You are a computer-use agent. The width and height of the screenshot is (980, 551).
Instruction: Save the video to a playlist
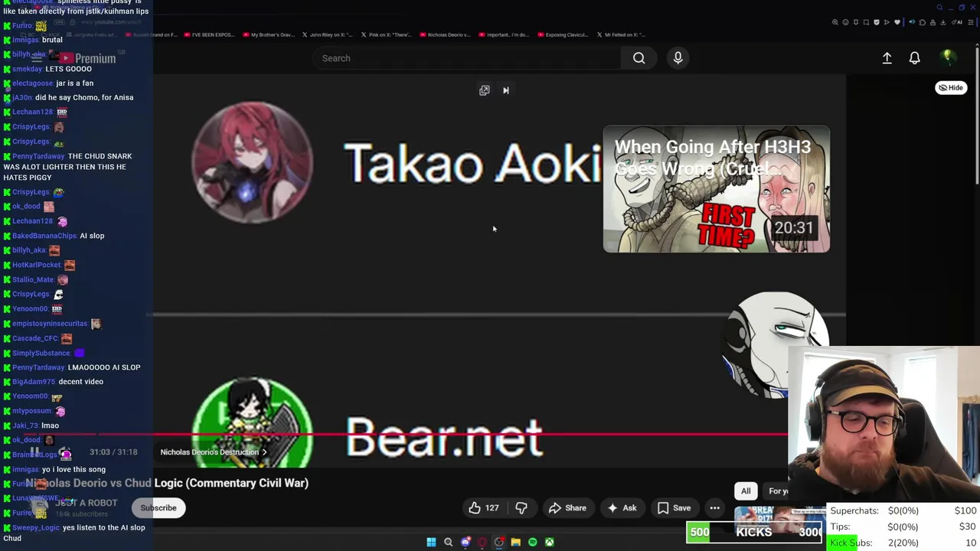[674, 508]
